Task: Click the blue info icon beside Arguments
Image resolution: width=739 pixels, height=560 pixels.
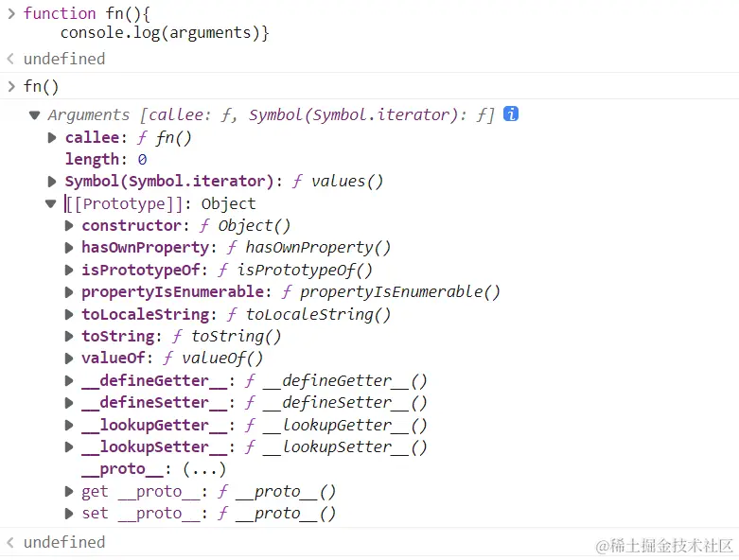Action: coord(511,114)
